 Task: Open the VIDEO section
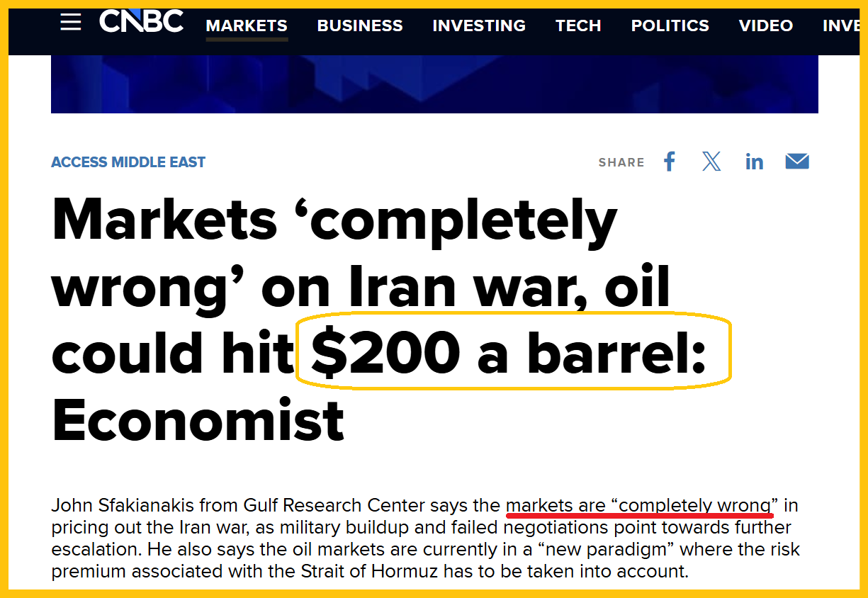[766, 26]
